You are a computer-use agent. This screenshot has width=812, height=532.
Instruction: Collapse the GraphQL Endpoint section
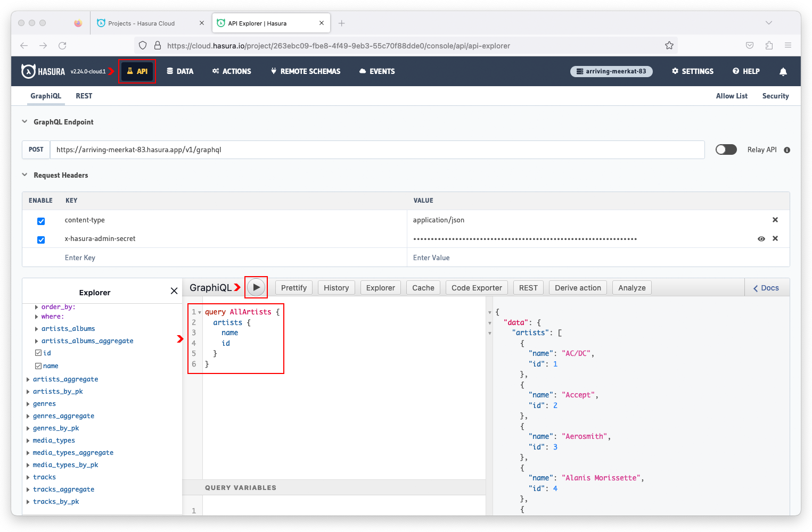pyautogui.click(x=24, y=122)
